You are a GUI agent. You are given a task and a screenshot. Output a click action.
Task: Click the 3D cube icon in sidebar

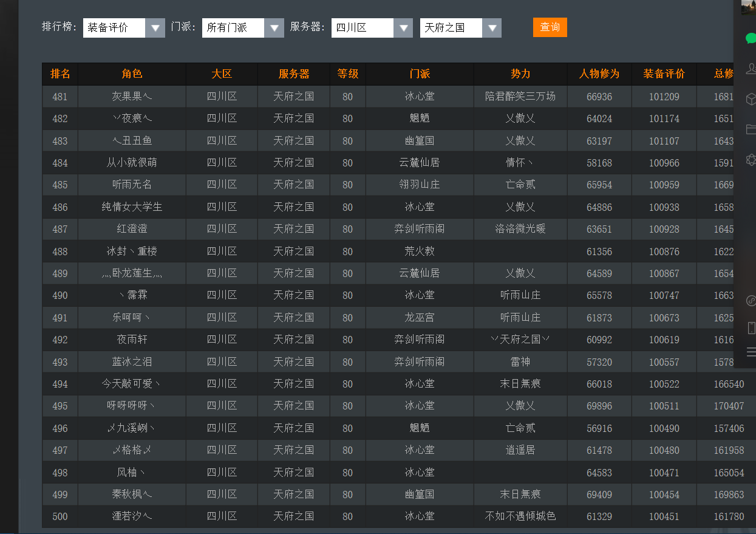(x=751, y=99)
